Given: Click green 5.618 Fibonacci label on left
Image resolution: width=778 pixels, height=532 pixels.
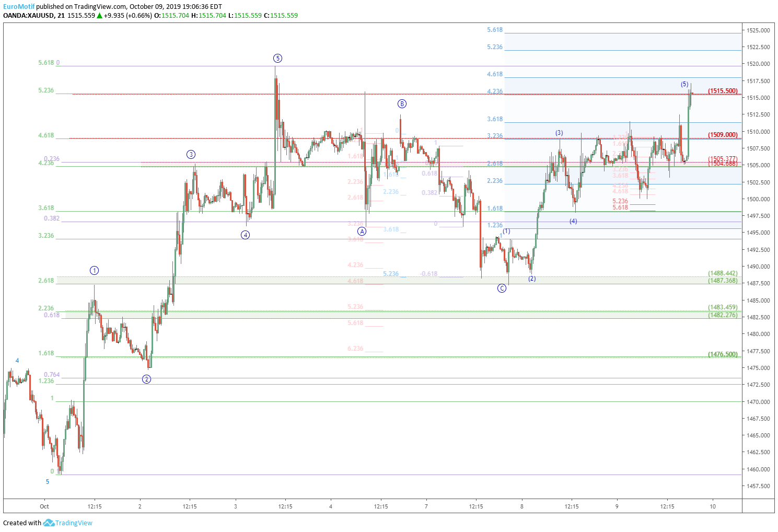Looking at the screenshot, I should pyautogui.click(x=46, y=63).
